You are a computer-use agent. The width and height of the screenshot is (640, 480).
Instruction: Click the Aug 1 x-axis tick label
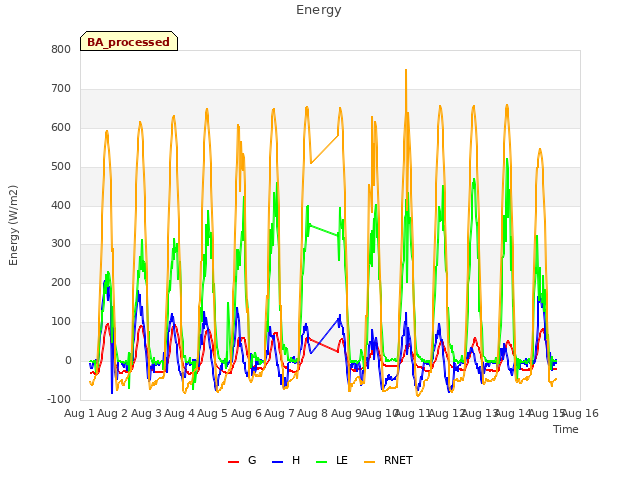pyautogui.click(x=79, y=413)
